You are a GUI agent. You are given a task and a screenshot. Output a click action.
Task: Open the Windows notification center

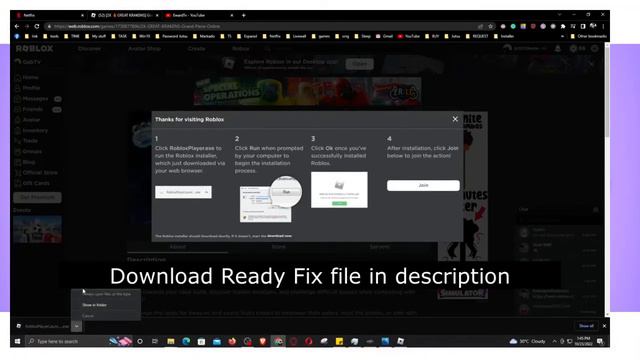[600, 341]
